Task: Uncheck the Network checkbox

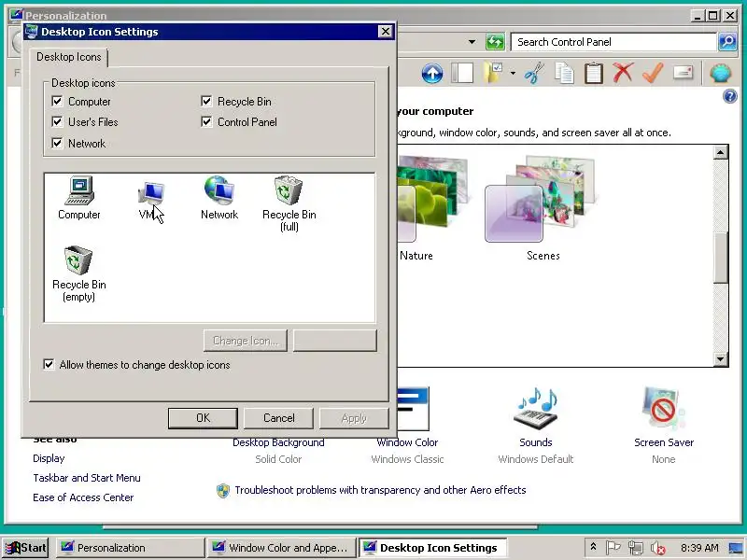Action: (x=57, y=143)
